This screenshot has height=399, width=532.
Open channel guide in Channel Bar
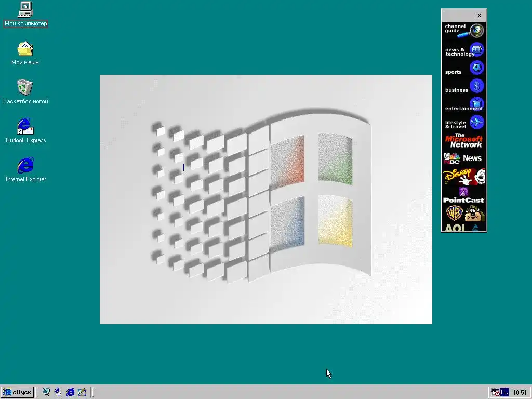pyautogui.click(x=464, y=31)
